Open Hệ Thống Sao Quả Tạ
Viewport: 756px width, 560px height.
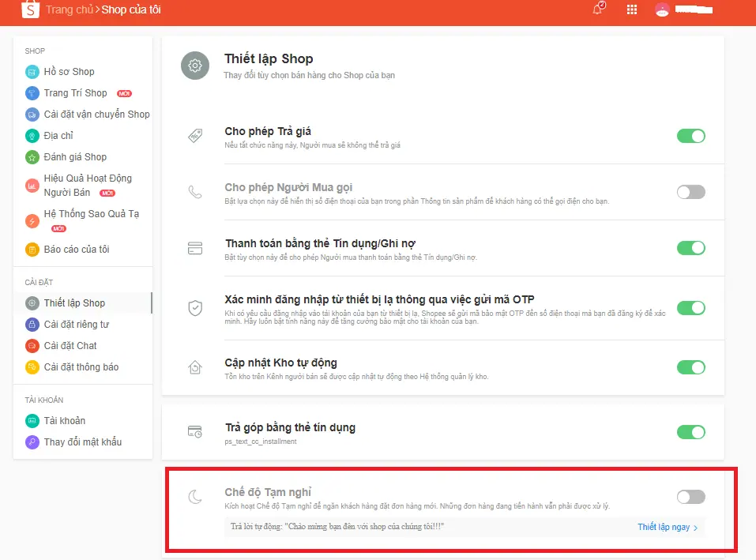91,214
